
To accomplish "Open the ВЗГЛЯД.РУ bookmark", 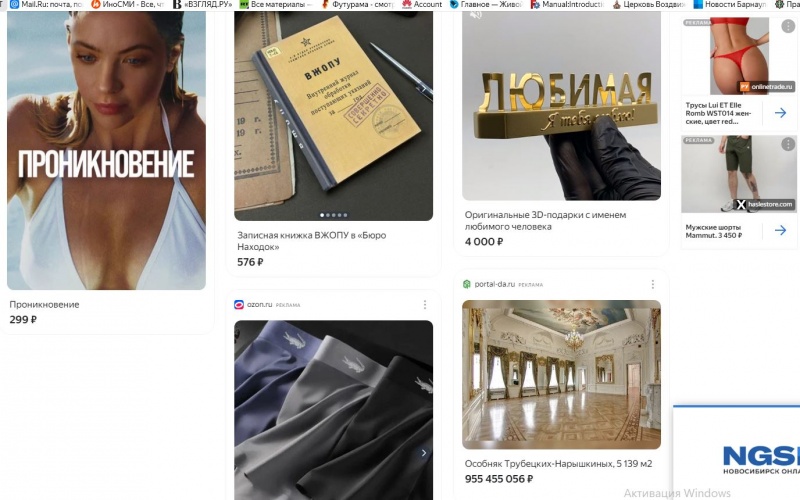I will (202, 4).
